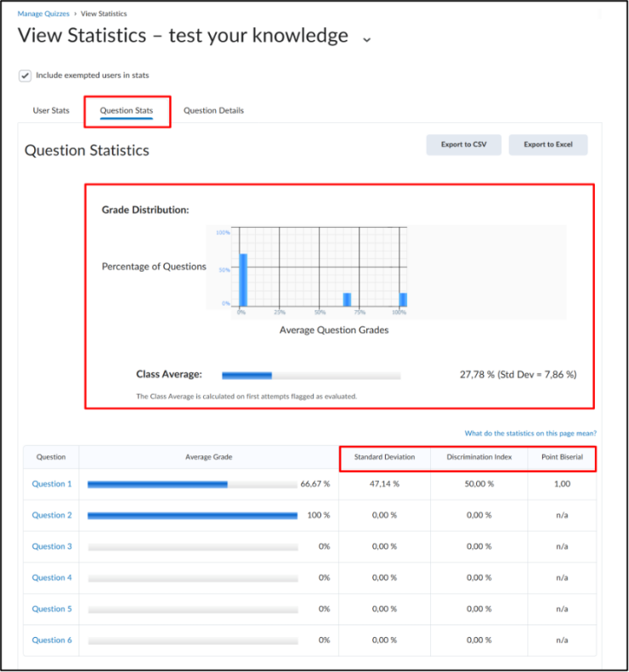Screen dimensions: 629x672
Task: Switch to the User Stats tab
Action: pyautogui.click(x=51, y=110)
